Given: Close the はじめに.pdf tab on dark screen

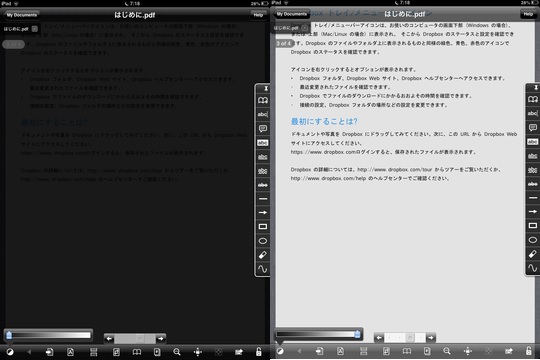Looking at the screenshot, I should click(x=35, y=29).
